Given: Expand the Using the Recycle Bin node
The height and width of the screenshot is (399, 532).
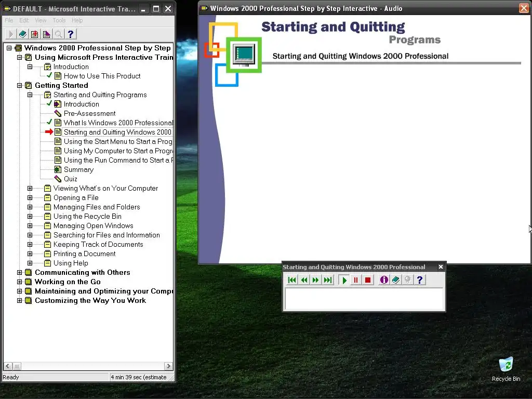Looking at the screenshot, I should 30,216.
